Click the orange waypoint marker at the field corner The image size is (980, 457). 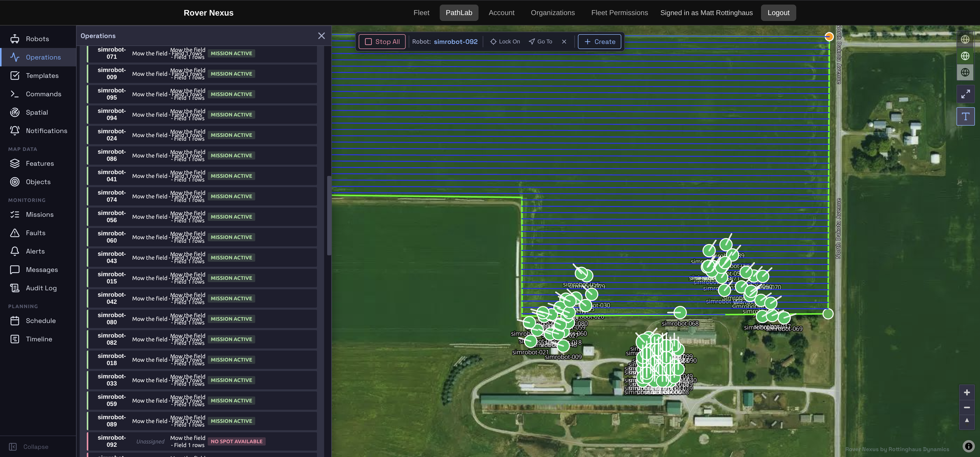pos(829,37)
